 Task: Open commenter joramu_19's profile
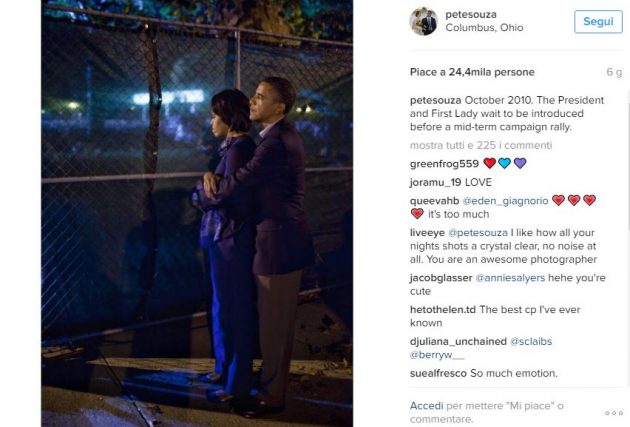[x=435, y=182]
